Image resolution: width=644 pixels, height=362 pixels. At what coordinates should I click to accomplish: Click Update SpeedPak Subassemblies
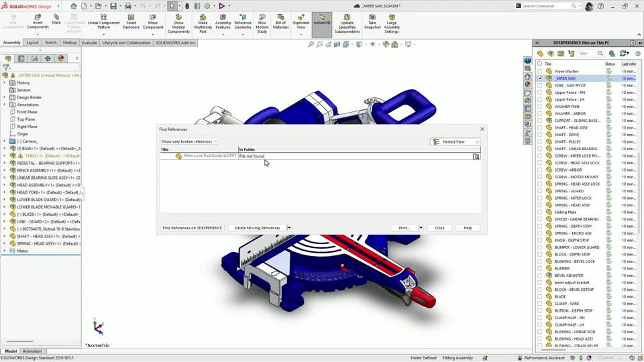347,24
